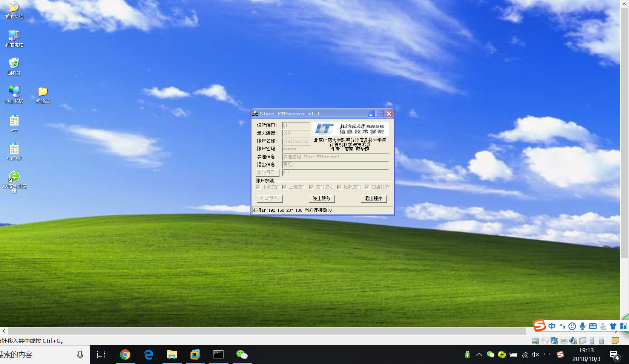The height and width of the screenshot is (364, 629).
Task: Select the 实验二 folder on the desktop
Action: [43, 95]
